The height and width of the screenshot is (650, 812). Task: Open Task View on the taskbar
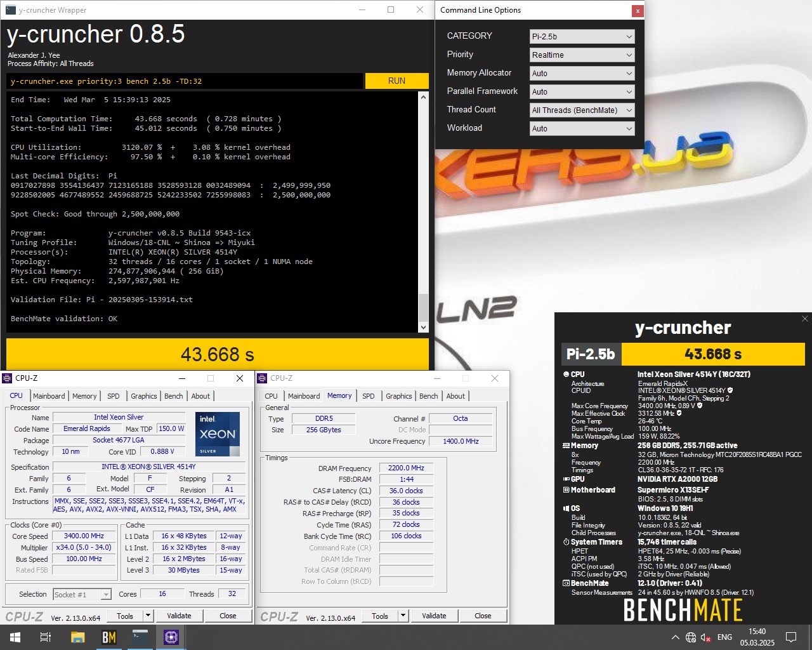coord(45,637)
